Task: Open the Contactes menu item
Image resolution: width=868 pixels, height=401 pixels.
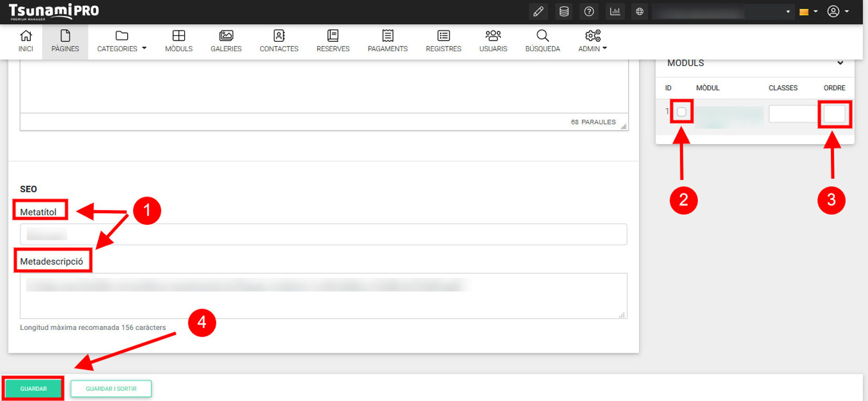Action: coord(279,41)
